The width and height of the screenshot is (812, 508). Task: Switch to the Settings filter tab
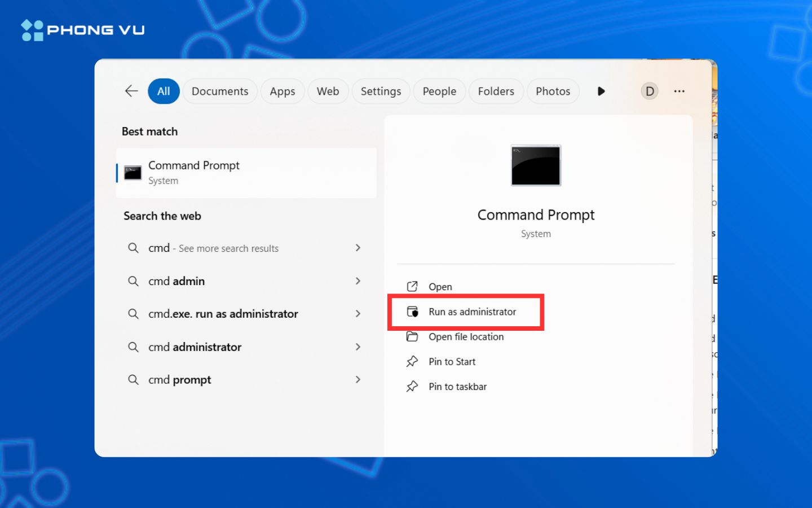(x=381, y=91)
